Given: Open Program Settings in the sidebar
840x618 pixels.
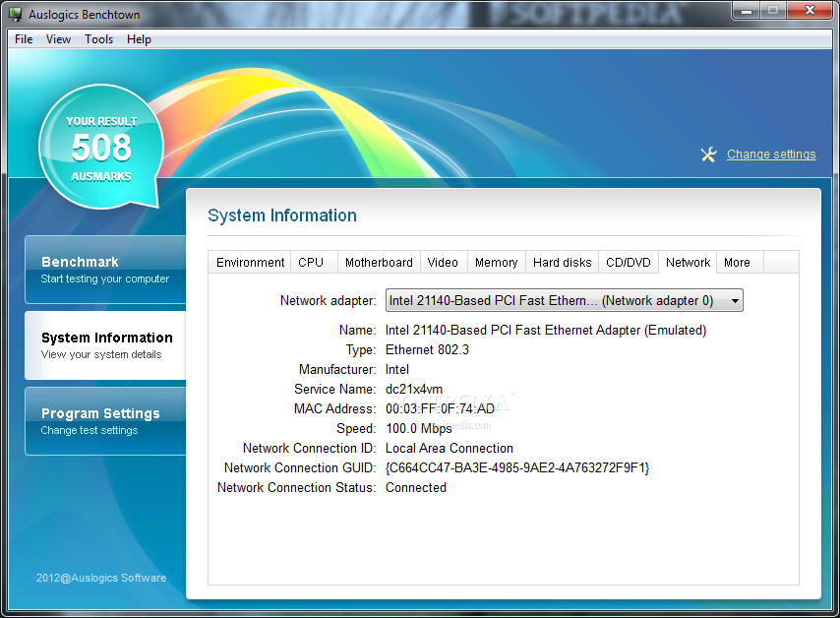Looking at the screenshot, I should (x=105, y=421).
